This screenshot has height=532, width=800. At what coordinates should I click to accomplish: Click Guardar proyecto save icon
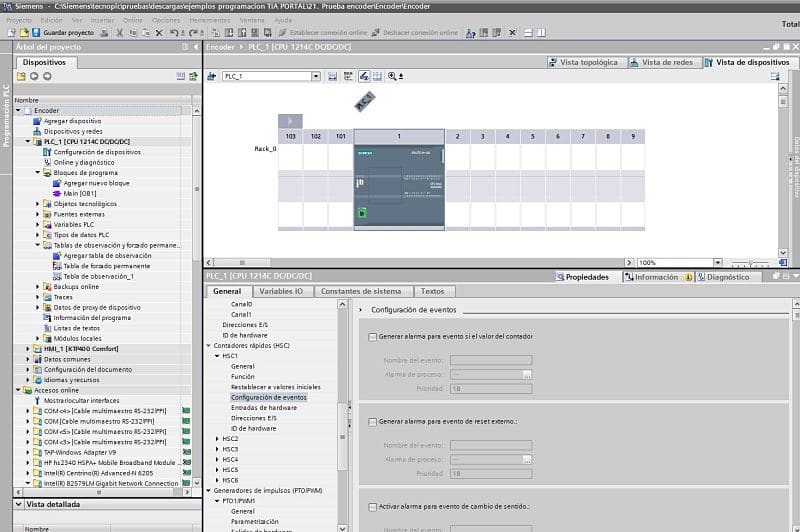(36, 32)
